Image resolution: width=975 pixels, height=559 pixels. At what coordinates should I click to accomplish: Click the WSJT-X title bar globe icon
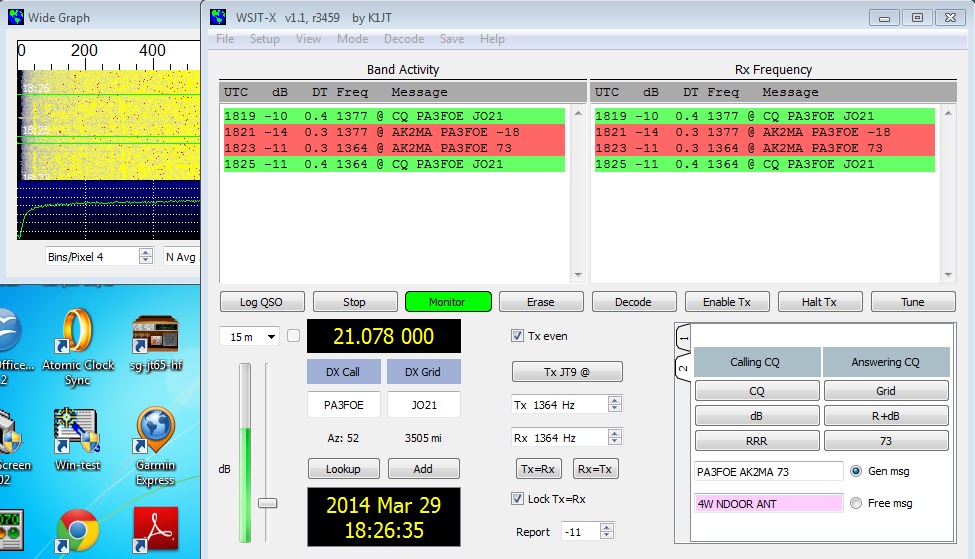218,17
